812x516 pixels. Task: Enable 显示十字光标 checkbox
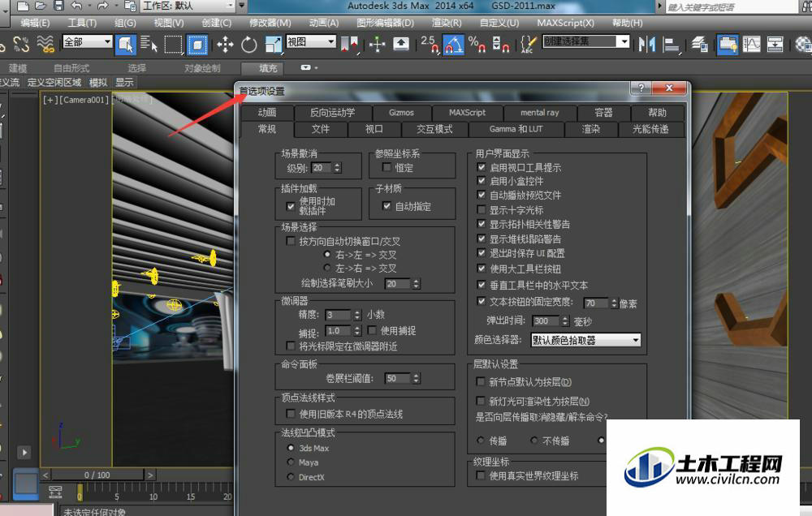(481, 209)
